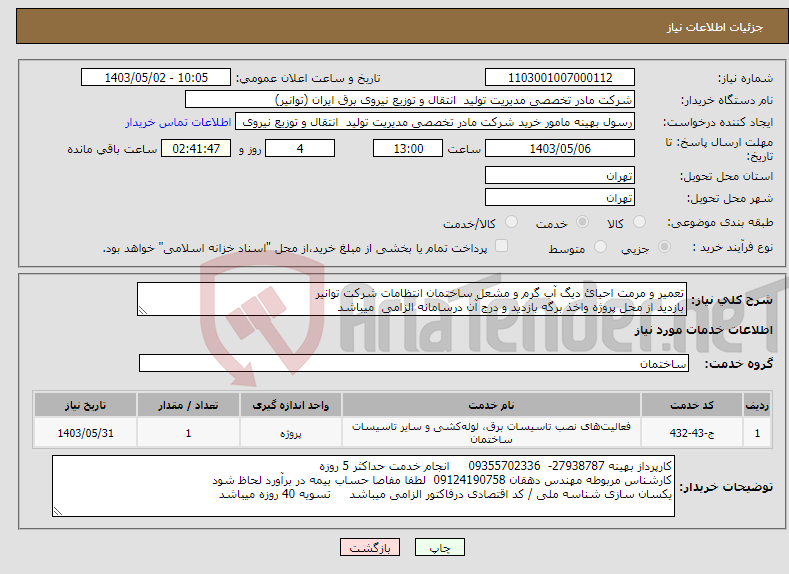Click the نام دستگاه خریدار label
This screenshot has width=789, height=574.
coord(727,101)
